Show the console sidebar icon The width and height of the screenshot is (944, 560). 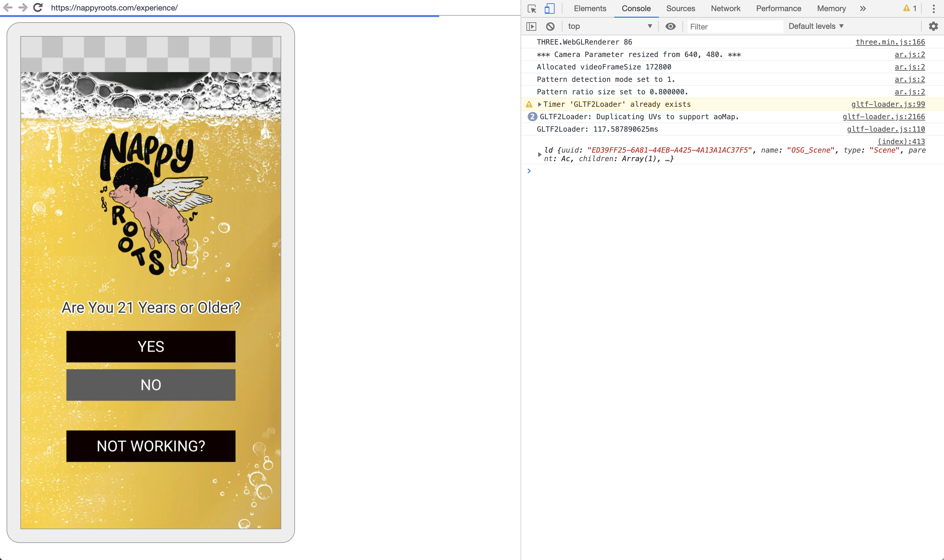(x=531, y=27)
